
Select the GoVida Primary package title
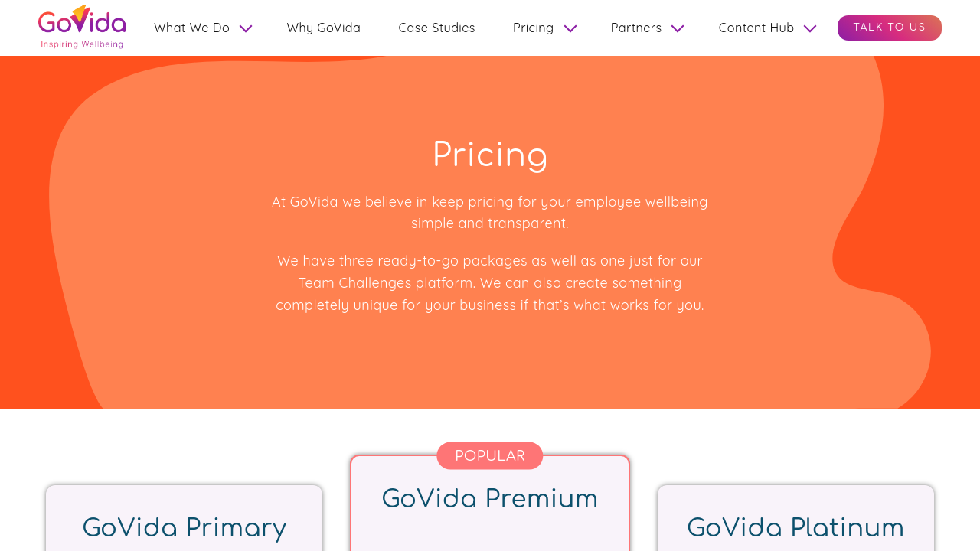tap(185, 528)
